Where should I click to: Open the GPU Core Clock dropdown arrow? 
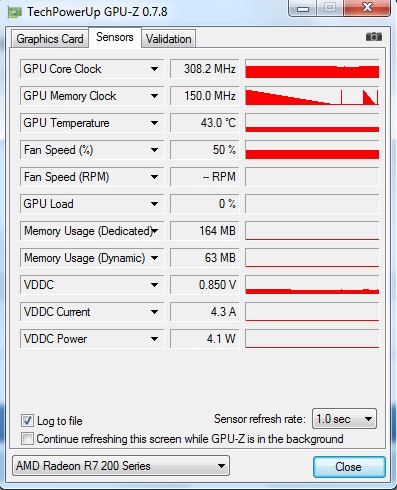click(154, 69)
